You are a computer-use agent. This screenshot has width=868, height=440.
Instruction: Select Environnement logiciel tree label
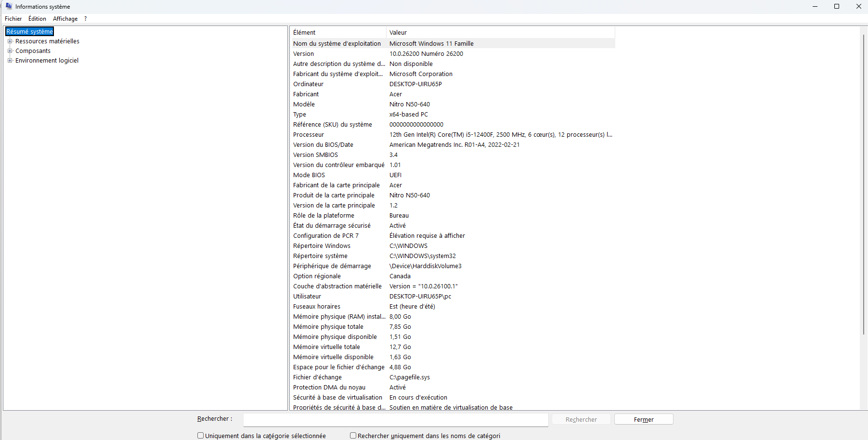coord(47,60)
